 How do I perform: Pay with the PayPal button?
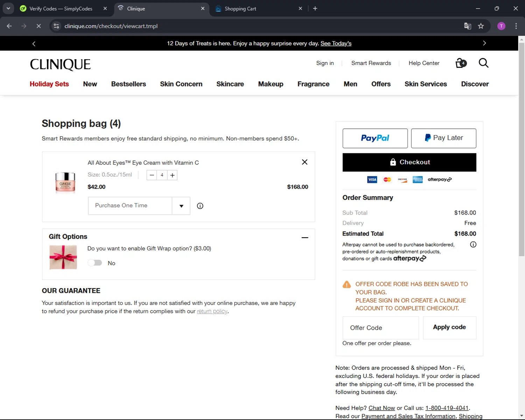coord(375,138)
